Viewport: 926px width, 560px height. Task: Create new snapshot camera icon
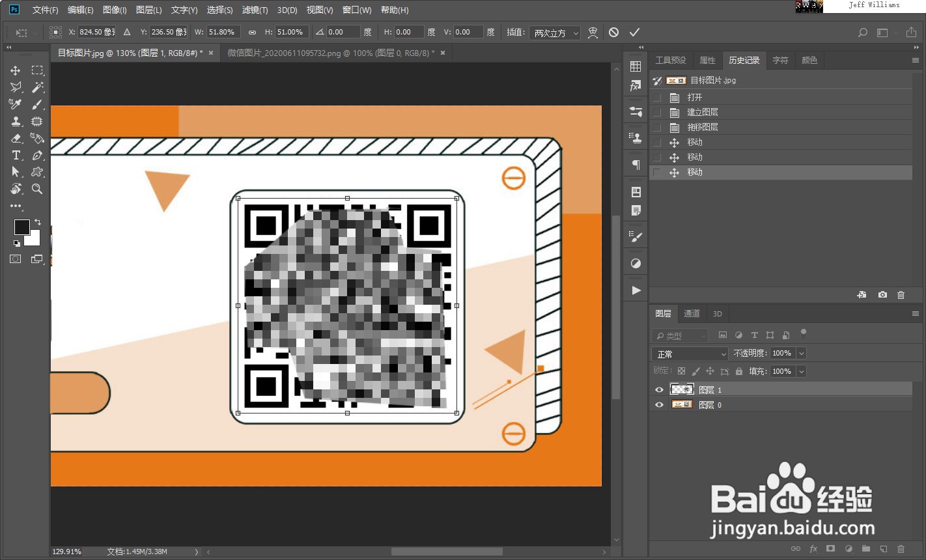tap(882, 295)
